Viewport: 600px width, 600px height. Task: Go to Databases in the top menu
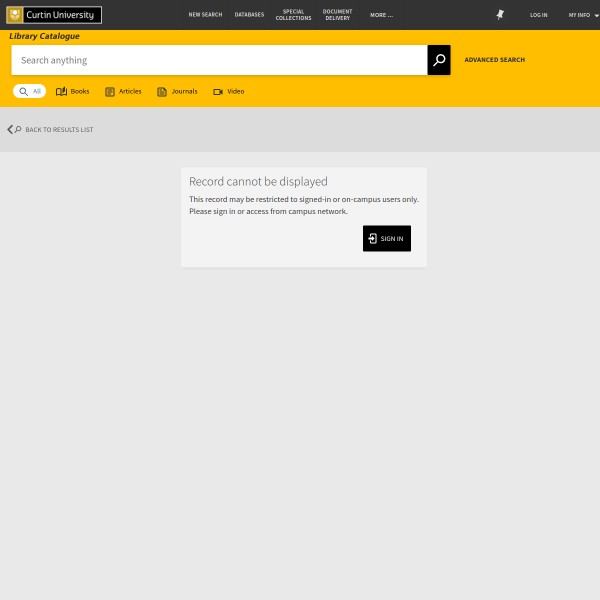[249, 15]
